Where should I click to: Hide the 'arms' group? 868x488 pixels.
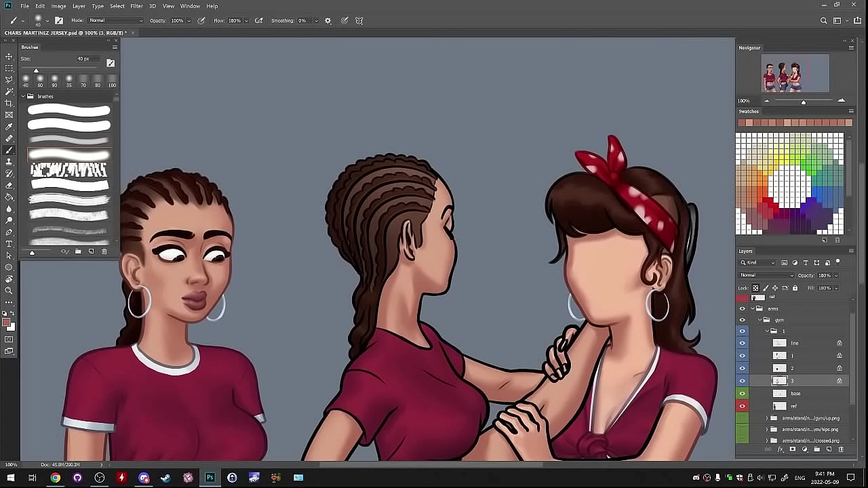742,309
